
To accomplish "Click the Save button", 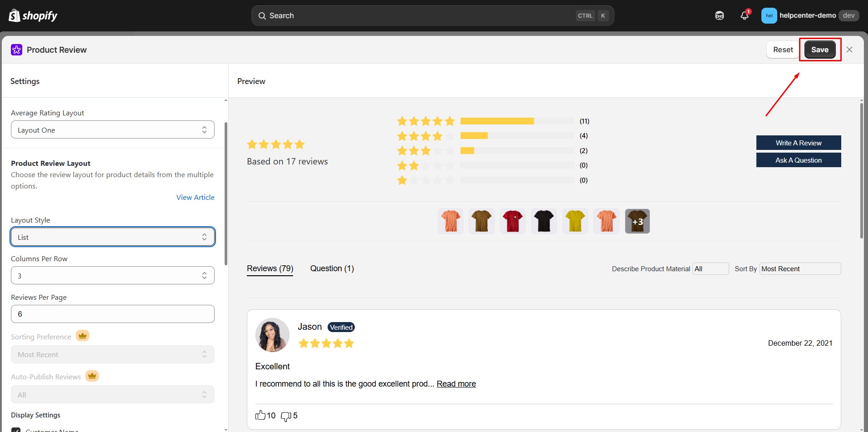I will tap(819, 50).
